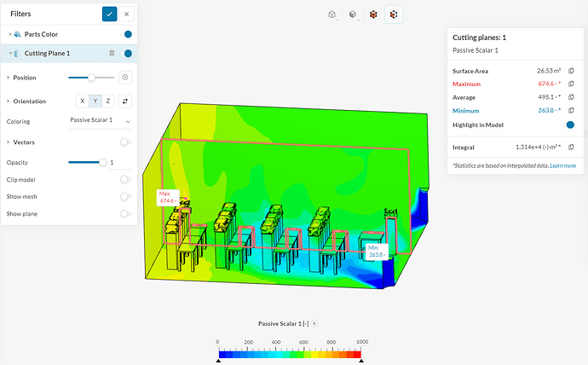Toggle Parts Color filter visibility
The height and width of the screenshot is (365, 588).
[126, 34]
